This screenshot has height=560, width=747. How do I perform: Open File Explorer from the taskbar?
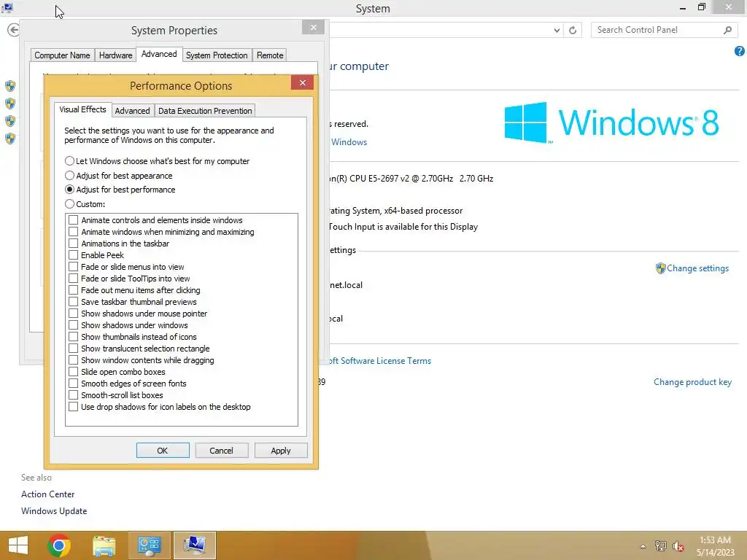click(104, 545)
